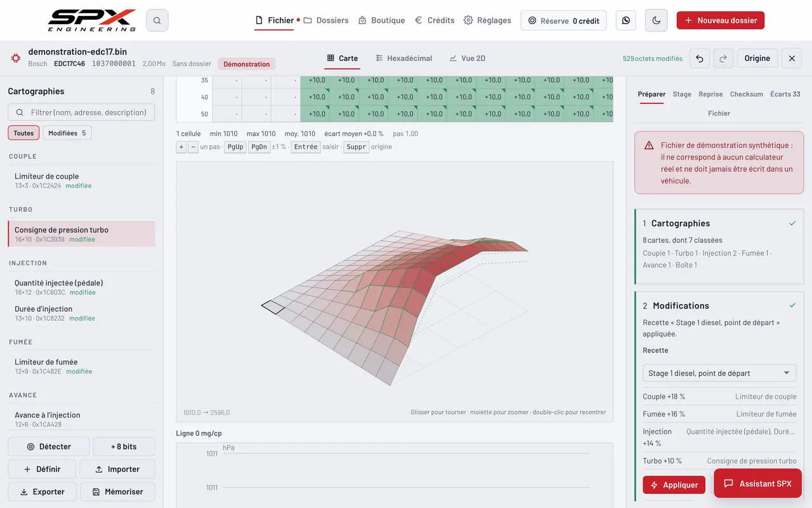Select Limiteur de couple map
Image resolution: width=812 pixels, height=508 pixels.
(x=81, y=180)
